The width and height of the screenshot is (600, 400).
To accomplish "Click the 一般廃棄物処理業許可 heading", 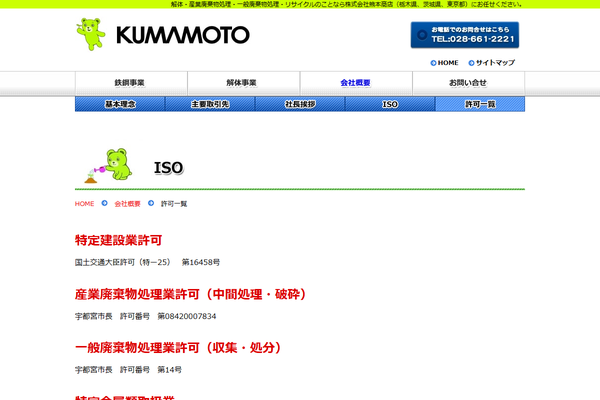I will point(178,348).
